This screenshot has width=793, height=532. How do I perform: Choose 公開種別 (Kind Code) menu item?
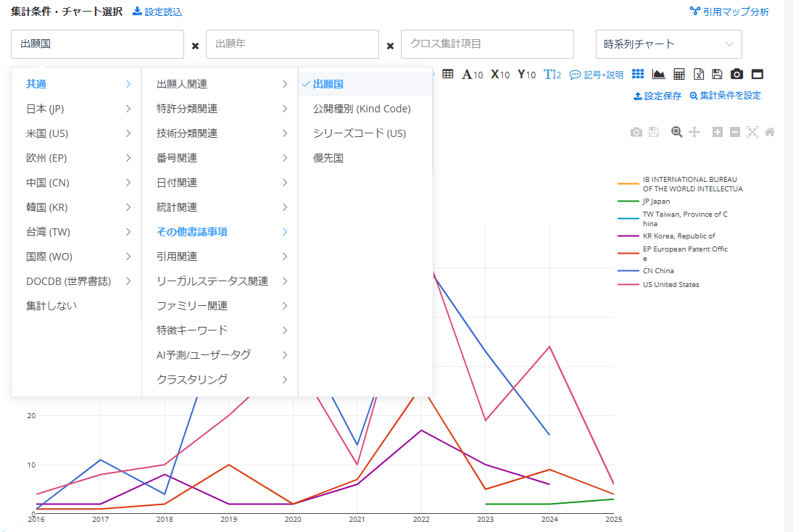tap(362, 109)
